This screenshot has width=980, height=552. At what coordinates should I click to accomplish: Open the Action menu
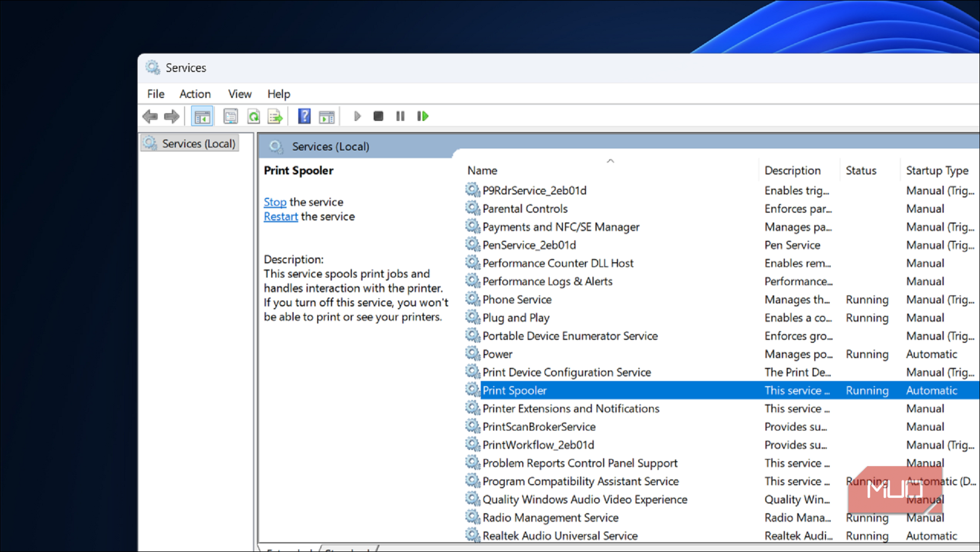pyautogui.click(x=195, y=94)
